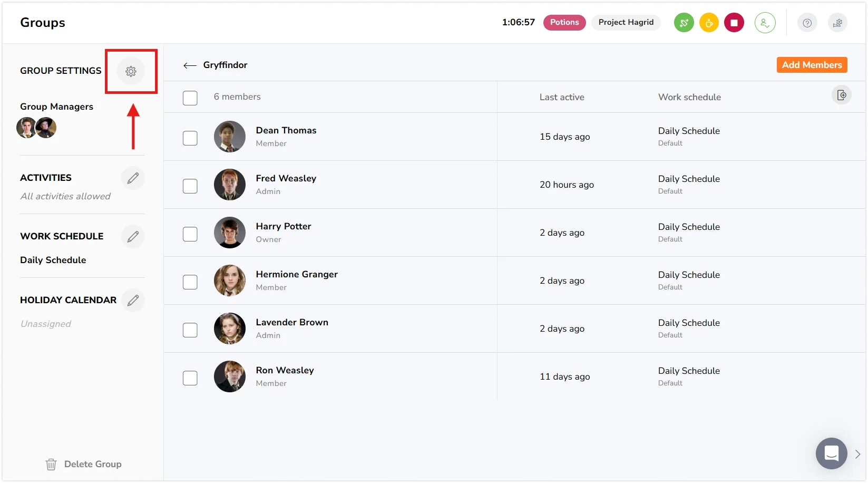
Task: Edit Work Schedule pencil icon
Action: [133, 236]
